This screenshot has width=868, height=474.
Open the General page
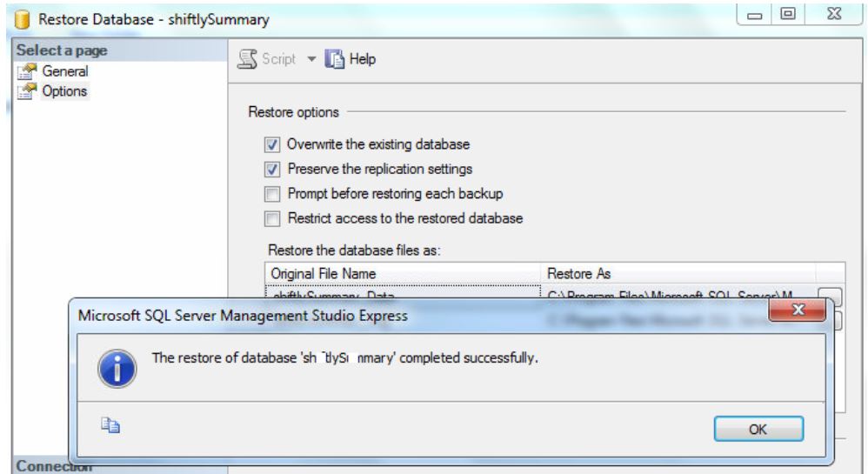tap(64, 71)
